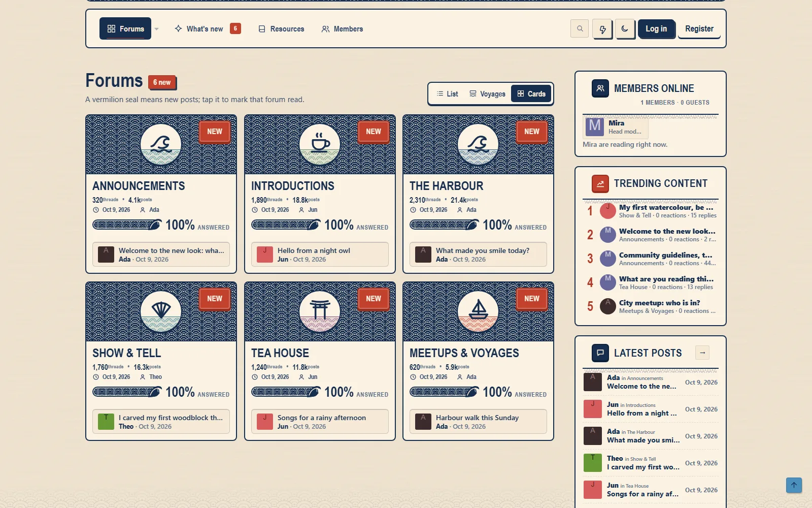Screen dimensions: 812x508
Task: Open the ANNOUNCEMENTS forum title
Action: click(x=139, y=186)
